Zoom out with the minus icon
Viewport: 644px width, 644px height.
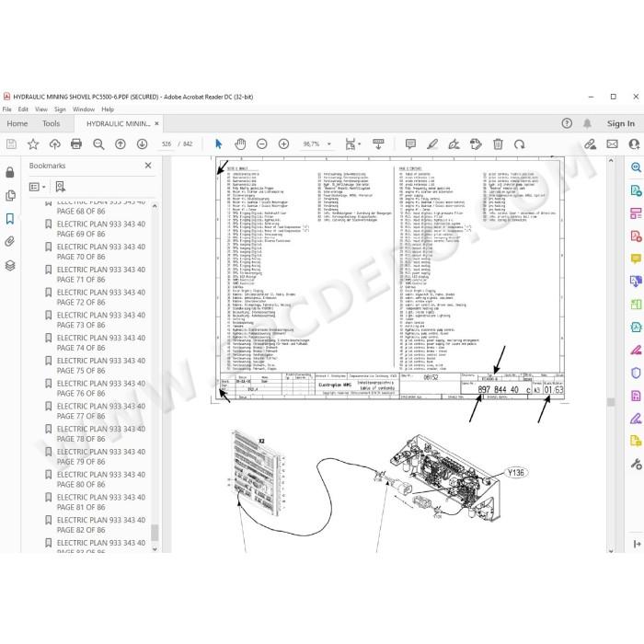261,144
